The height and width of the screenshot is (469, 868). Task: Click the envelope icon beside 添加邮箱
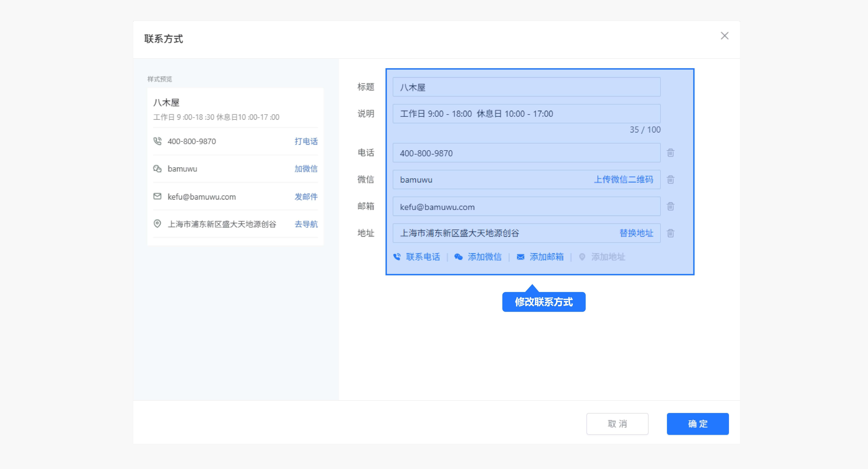pyautogui.click(x=521, y=257)
